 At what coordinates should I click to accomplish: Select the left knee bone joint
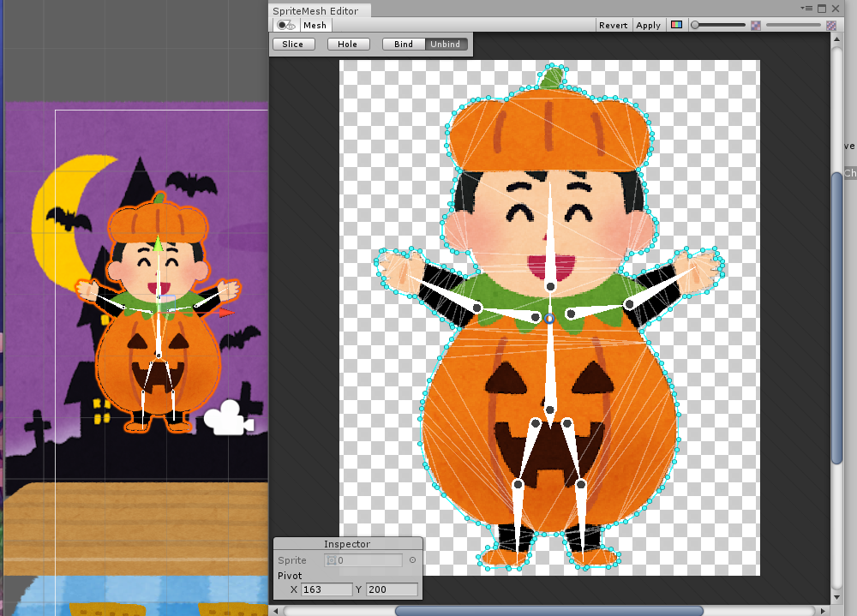518,484
